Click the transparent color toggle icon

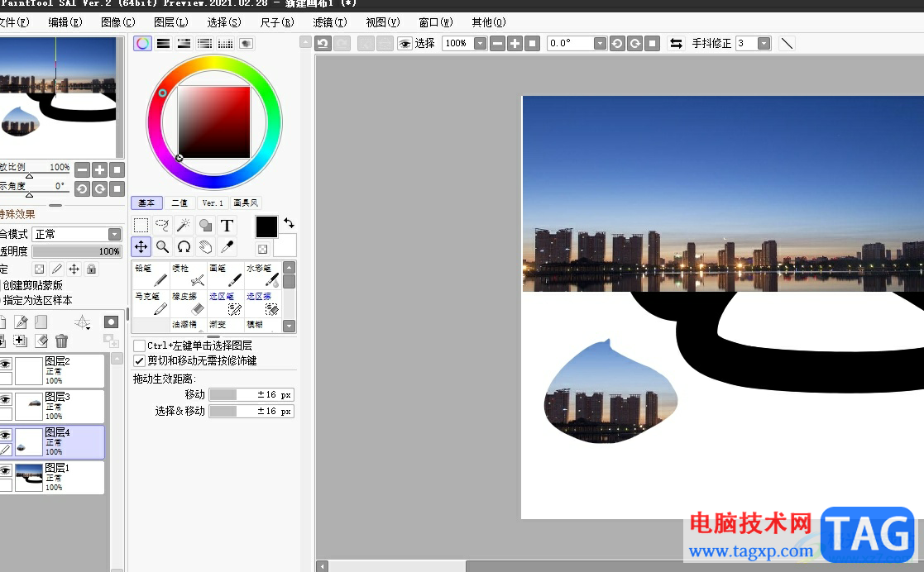(x=263, y=249)
